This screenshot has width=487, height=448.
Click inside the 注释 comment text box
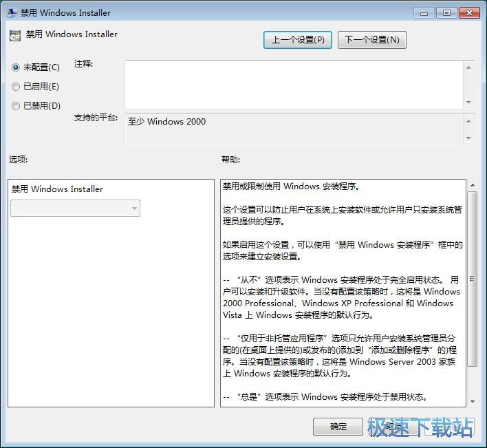coord(294,85)
